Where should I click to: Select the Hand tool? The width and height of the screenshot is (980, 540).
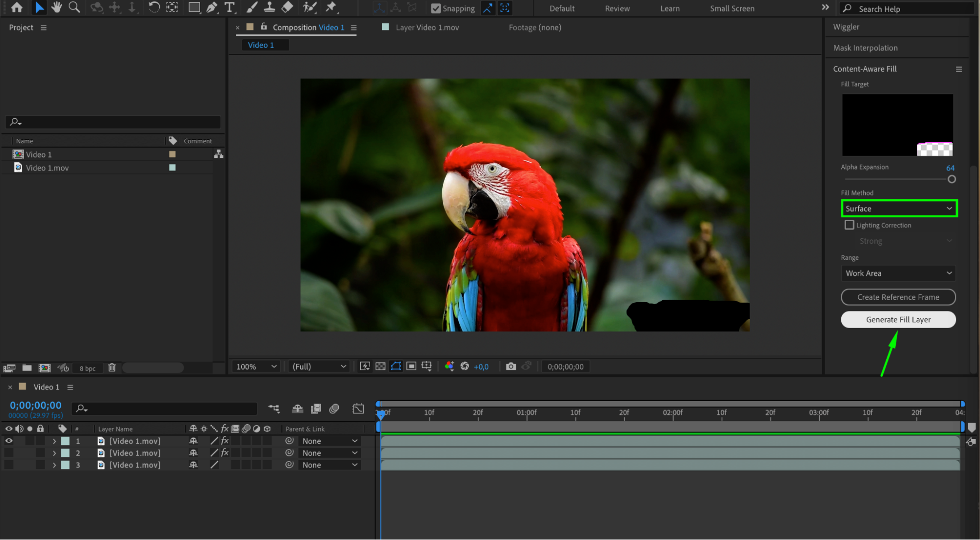click(x=56, y=7)
